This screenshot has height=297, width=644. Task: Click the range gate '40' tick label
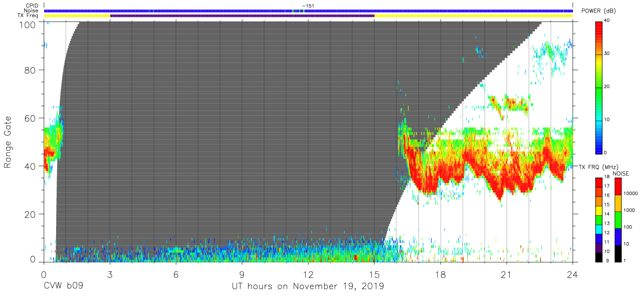[30, 166]
